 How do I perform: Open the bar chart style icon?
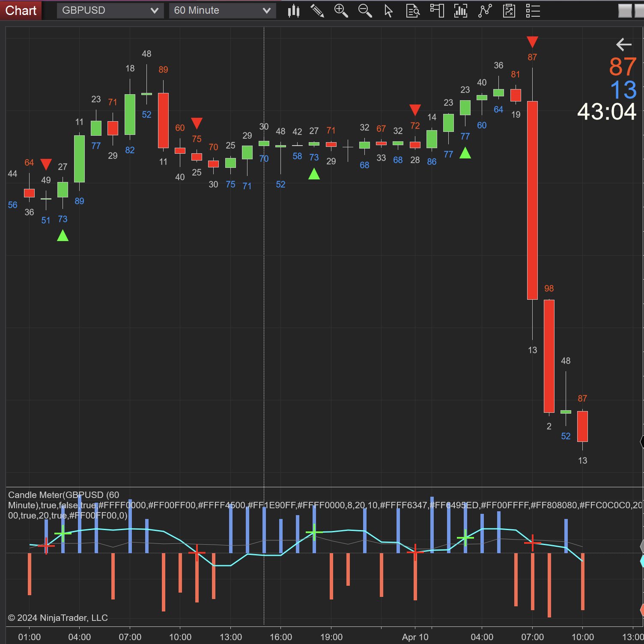tap(294, 11)
